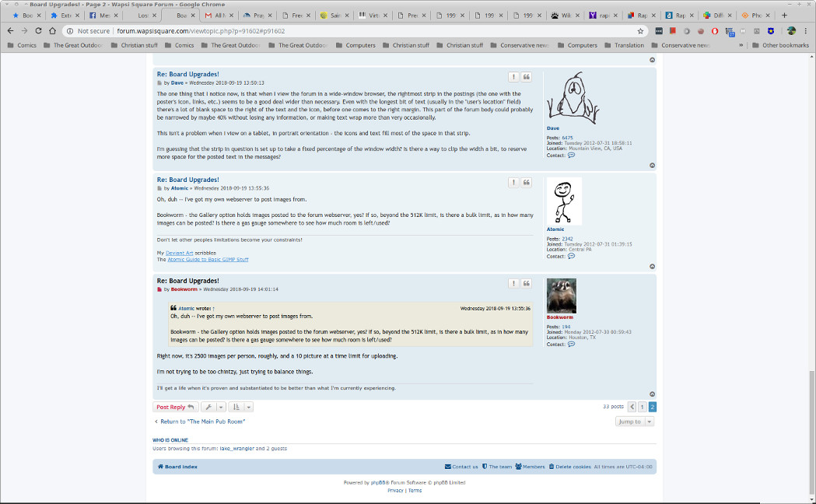816x504 pixels.
Task: Click the Post Reply button
Action: [x=175, y=407]
